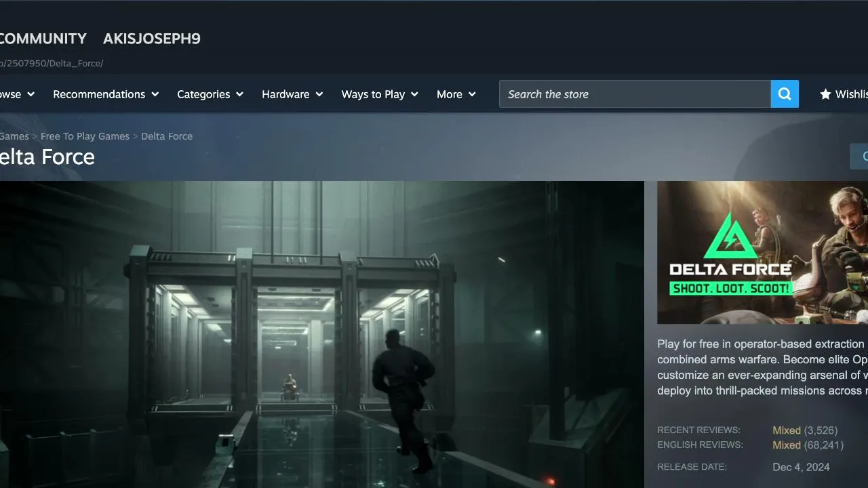Open Mixed English reviews summary
The image size is (868, 488).
[787, 445]
